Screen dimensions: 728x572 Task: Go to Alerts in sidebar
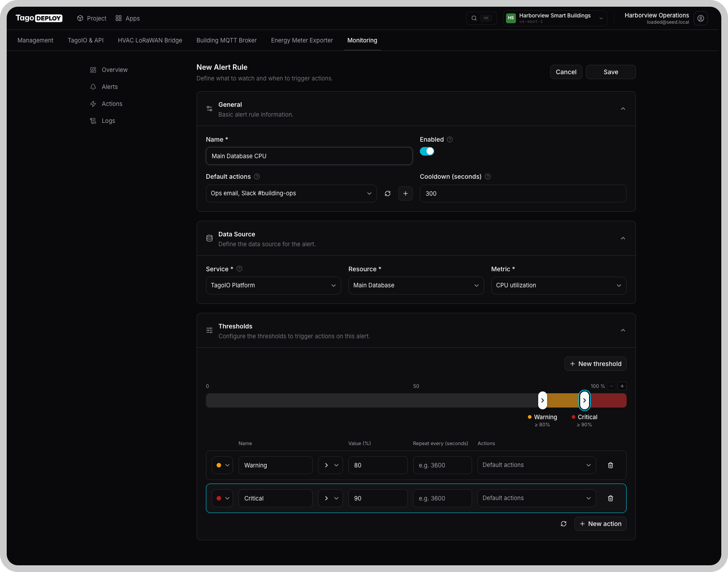click(104, 87)
